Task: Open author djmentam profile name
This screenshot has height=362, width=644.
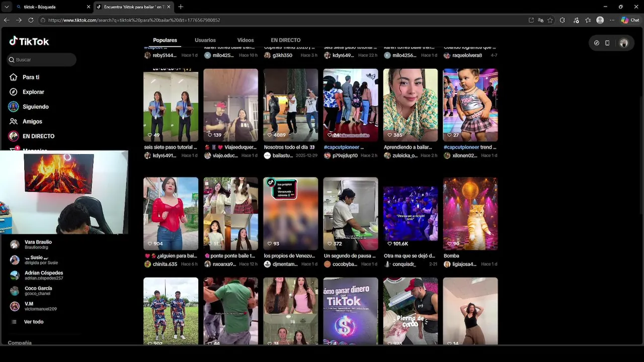Action: 285,264
